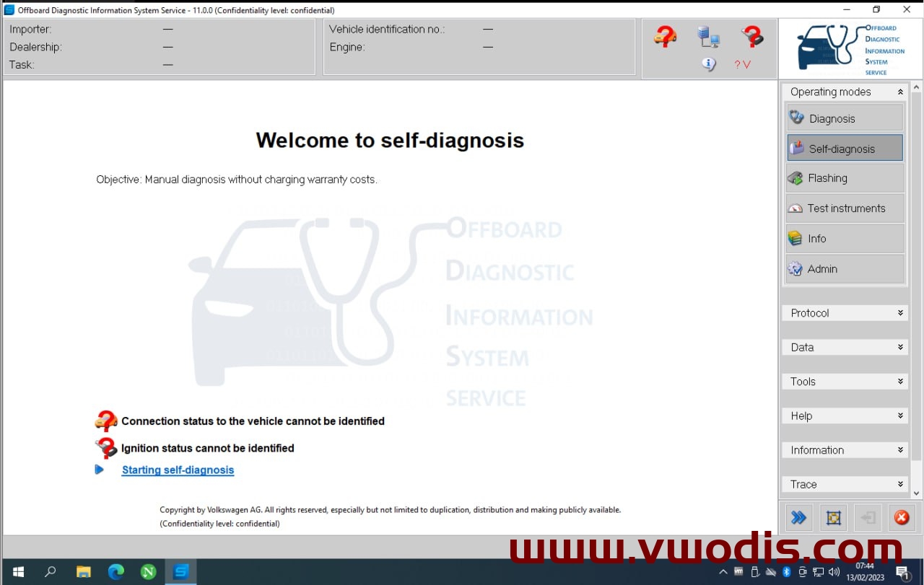Click the 'Vehicle identification no.:' label
The width and height of the screenshot is (924, 585).
(x=387, y=30)
